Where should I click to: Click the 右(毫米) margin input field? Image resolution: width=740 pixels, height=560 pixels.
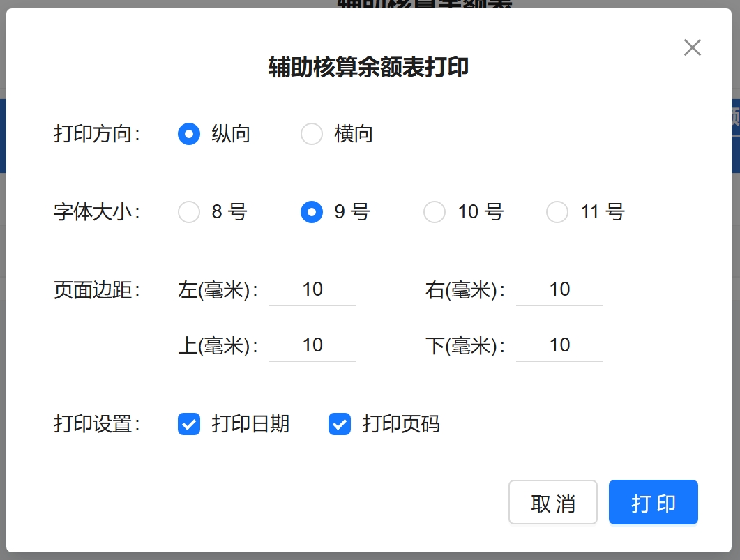click(x=559, y=290)
